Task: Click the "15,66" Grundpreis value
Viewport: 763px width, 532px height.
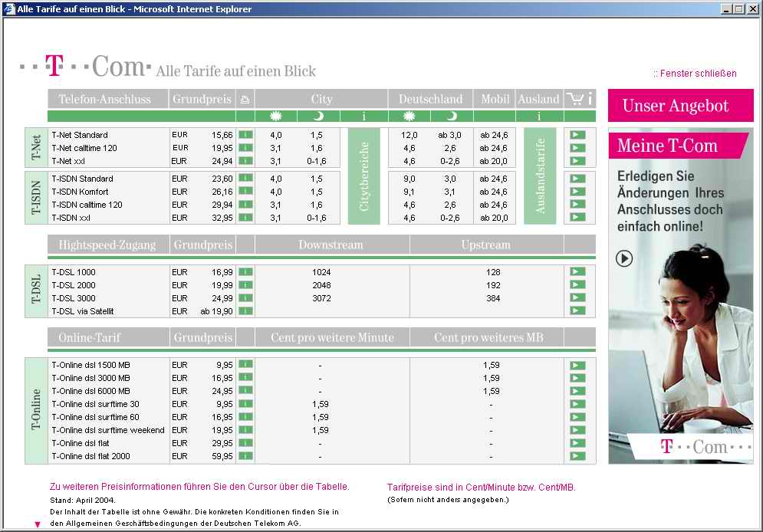Action: pyautogui.click(x=222, y=135)
